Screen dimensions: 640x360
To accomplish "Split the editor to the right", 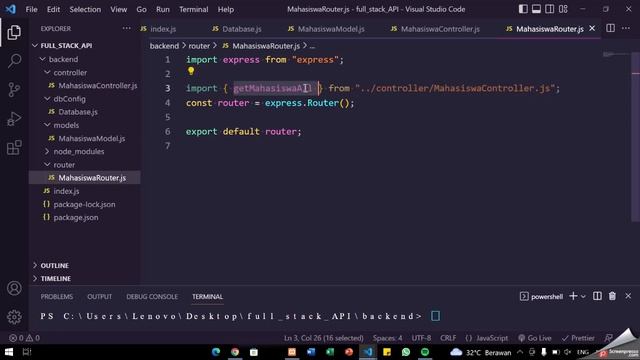I will 611,28.
